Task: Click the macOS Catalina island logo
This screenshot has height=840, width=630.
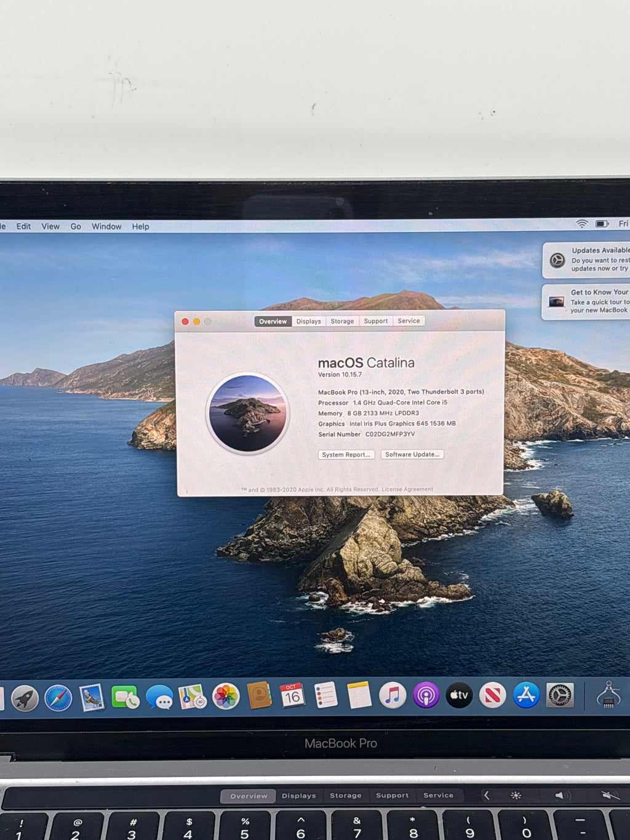Action: tap(248, 414)
